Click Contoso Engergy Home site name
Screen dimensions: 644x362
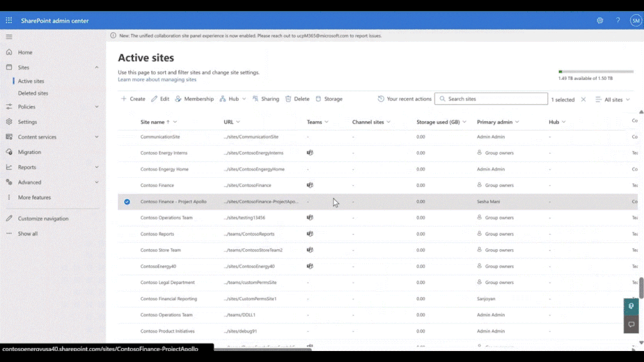(164, 169)
